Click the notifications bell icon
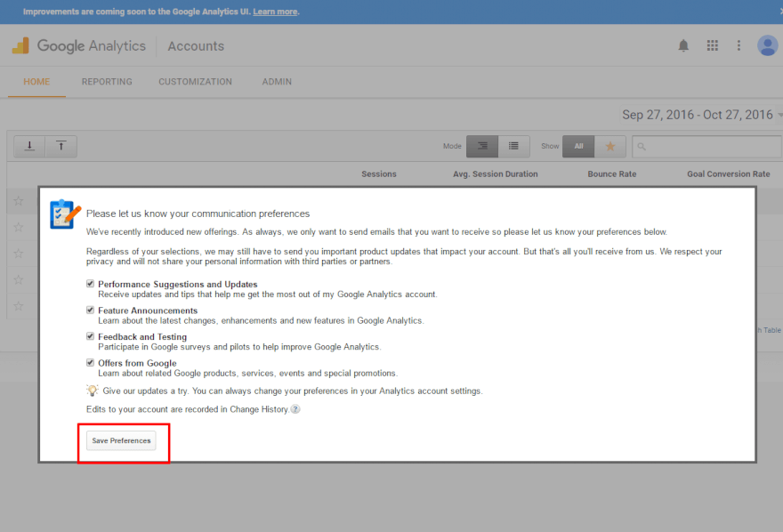Viewport: 783px width, 532px height. (683, 45)
